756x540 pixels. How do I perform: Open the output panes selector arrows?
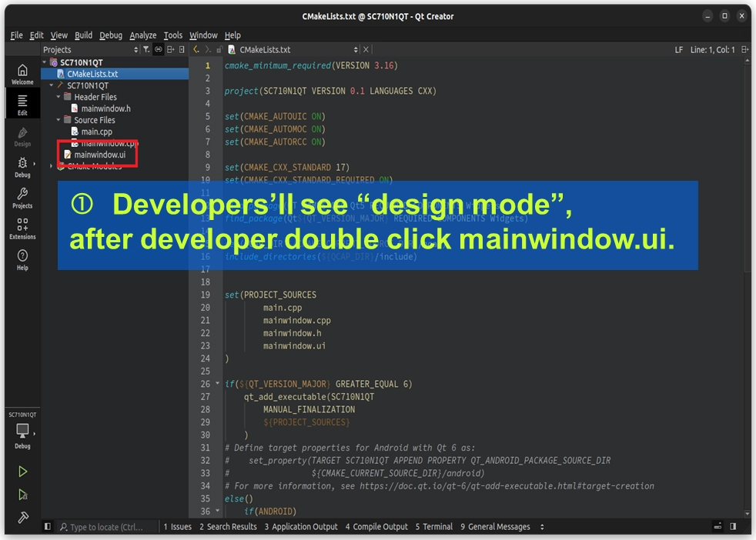(x=542, y=526)
